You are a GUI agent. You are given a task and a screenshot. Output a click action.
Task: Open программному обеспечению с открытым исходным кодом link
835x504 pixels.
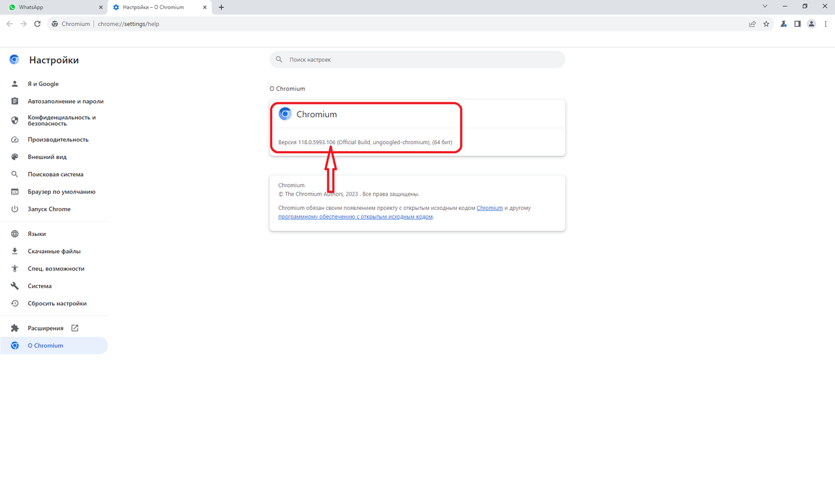(356, 216)
